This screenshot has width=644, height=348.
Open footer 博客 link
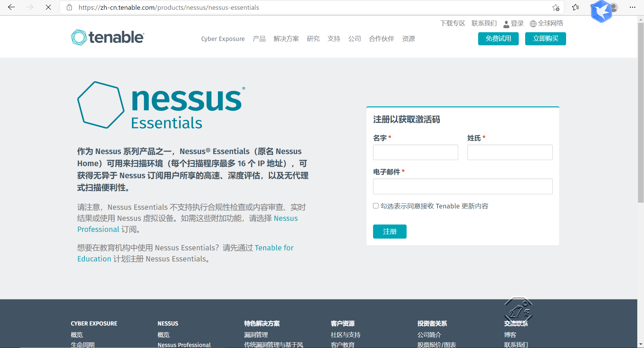pos(510,335)
